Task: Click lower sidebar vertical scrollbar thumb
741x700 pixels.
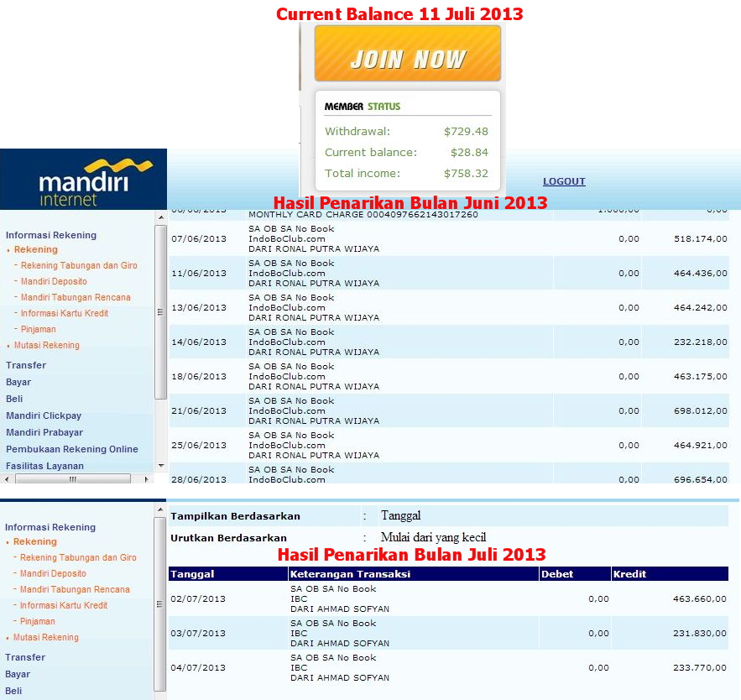Action: point(159,604)
